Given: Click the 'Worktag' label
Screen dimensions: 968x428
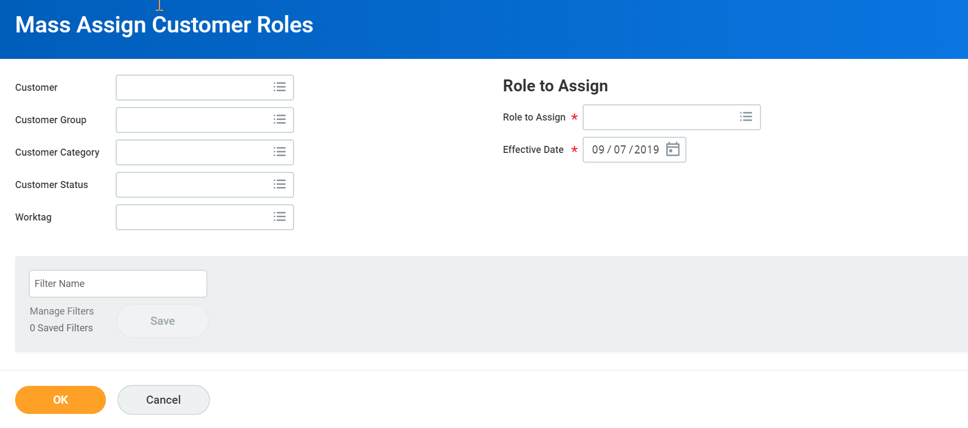Looking at the screenshot, I should [x=33, y=217].
